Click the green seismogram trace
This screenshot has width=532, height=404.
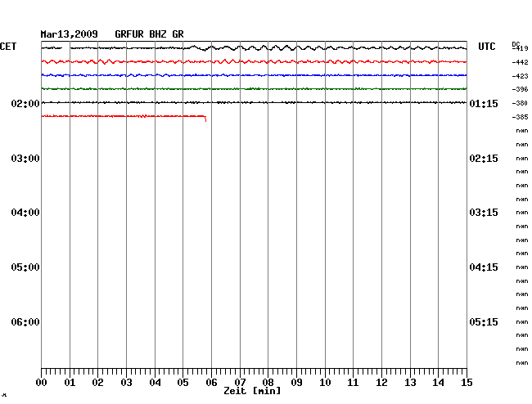point(254,89)
